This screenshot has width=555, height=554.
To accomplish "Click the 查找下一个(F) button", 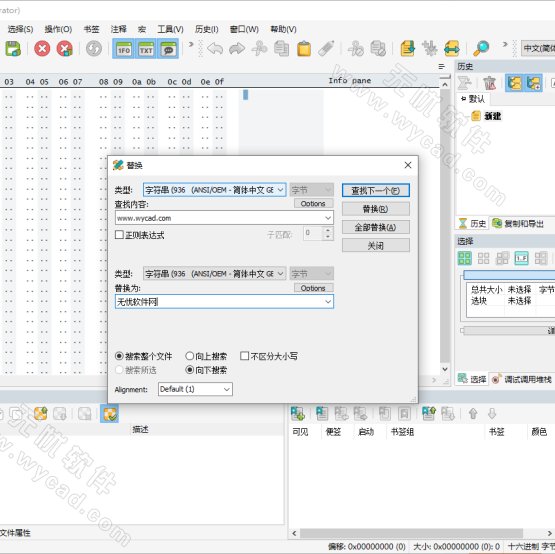I will point(376,190).
